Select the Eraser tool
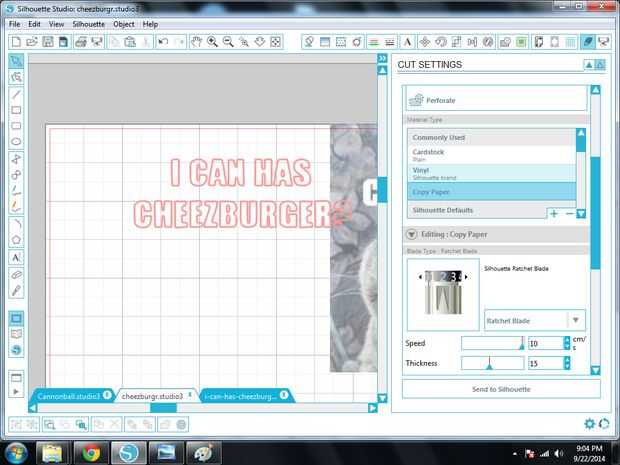Screen dimensions: 620x465 pos(16,275)
